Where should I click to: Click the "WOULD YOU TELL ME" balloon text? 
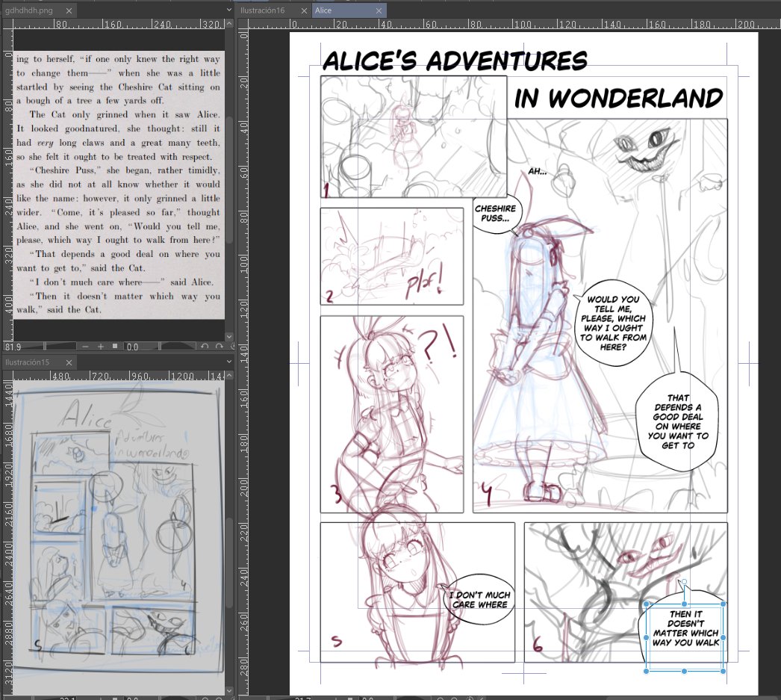click(x=613, y=323)
